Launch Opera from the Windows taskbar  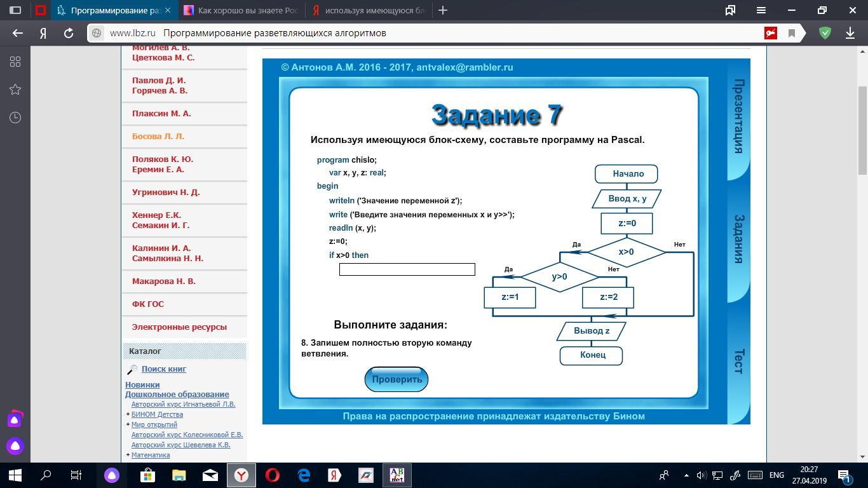pos(273,475)
